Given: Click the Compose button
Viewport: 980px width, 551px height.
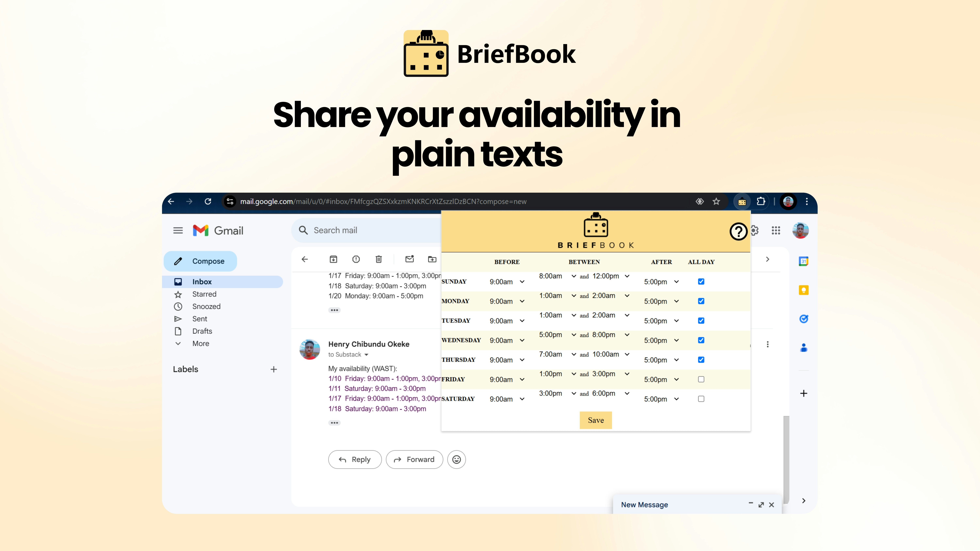Looking at the screenshot, I should coord(200,261).
